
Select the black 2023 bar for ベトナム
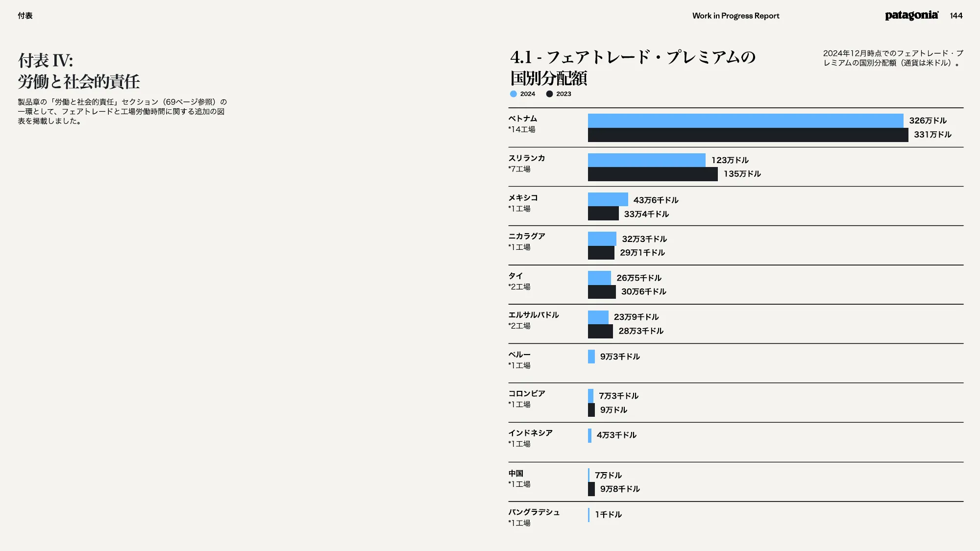[747, 135]
